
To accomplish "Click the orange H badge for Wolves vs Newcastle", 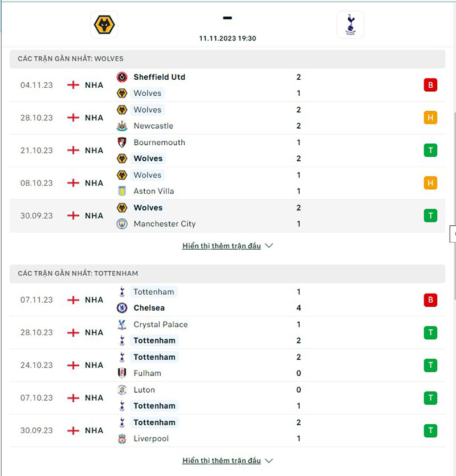I will point(431,117).
